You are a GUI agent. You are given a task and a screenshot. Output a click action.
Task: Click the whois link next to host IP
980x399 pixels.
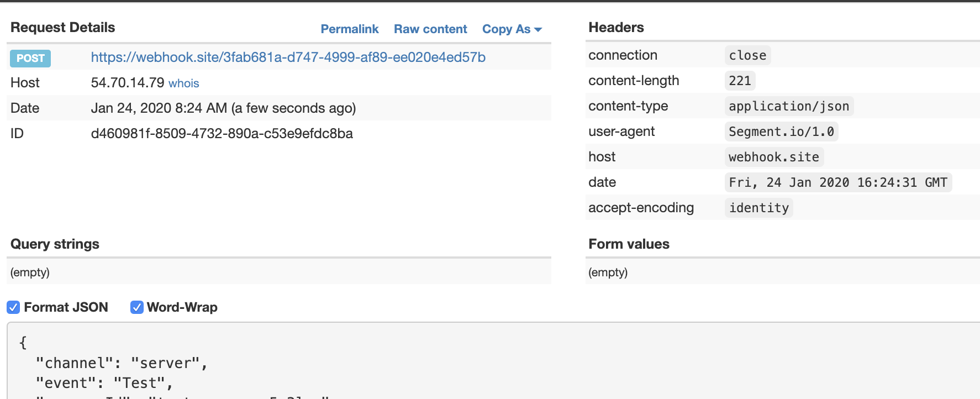pyautogui.click(x=184, y=83)
